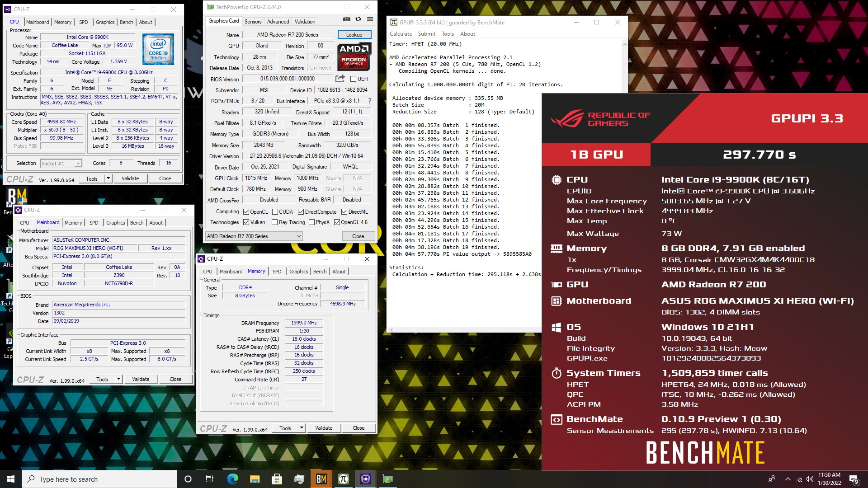Screen dimensions: 868x488
Task: Click the Lookup button in GPU-Z
Action: click(354, 35)
